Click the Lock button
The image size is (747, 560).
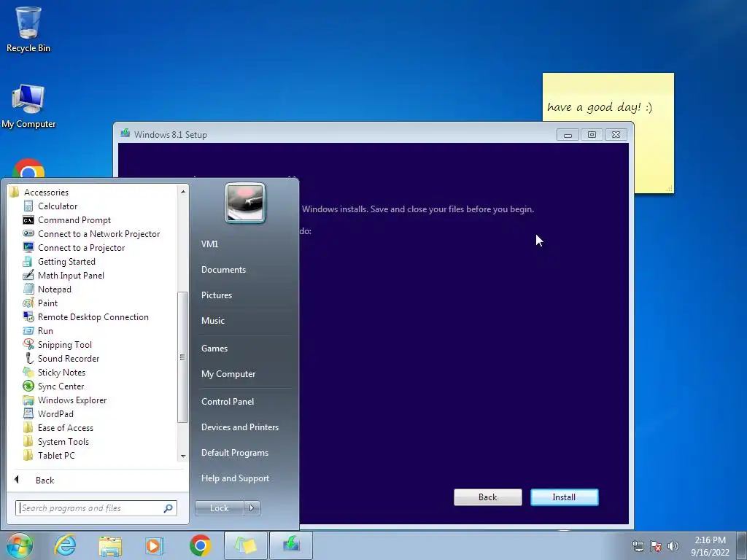pos(220,508)
